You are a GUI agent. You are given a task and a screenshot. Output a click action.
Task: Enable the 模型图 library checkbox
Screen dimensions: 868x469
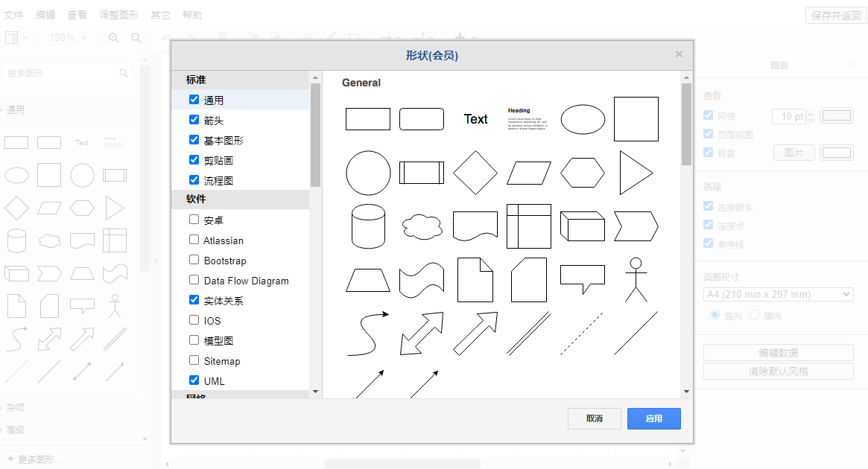click(x=194, y=340)
